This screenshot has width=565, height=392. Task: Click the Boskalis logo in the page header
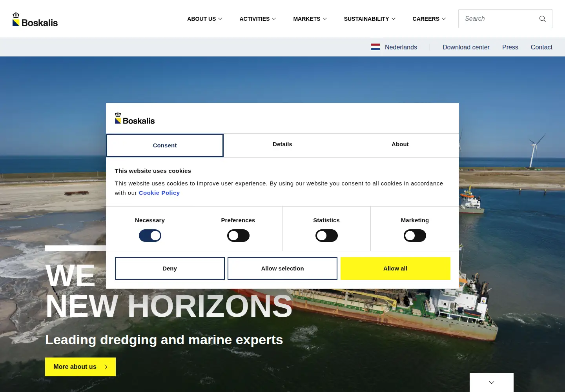click(x=35, y=20)
